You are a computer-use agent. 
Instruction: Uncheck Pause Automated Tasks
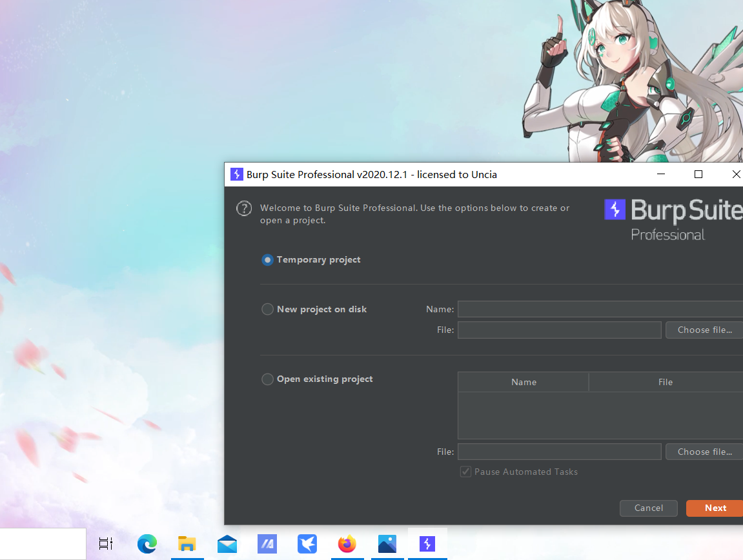pos(465,472)
